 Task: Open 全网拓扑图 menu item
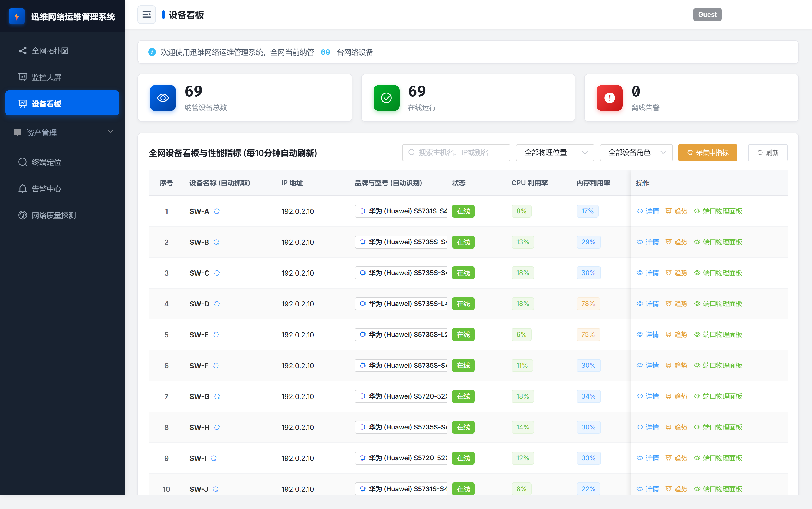pyautogui.click(x=62, y=51)
